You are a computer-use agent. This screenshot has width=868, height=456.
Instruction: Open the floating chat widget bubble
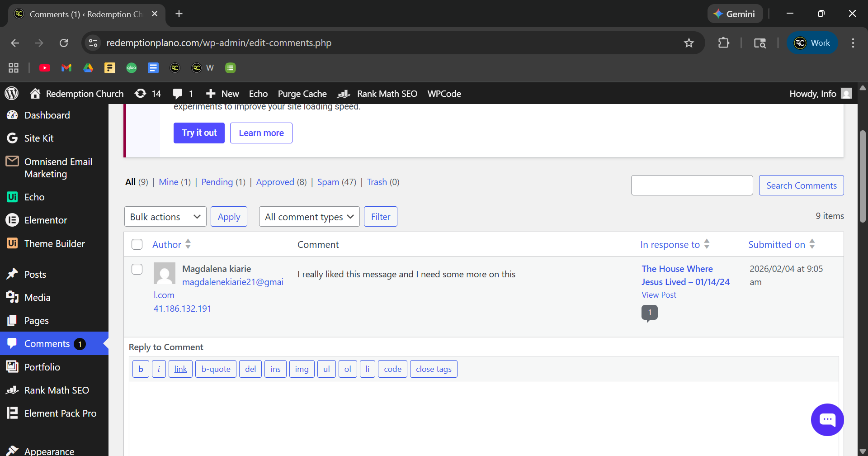[827, 419]
